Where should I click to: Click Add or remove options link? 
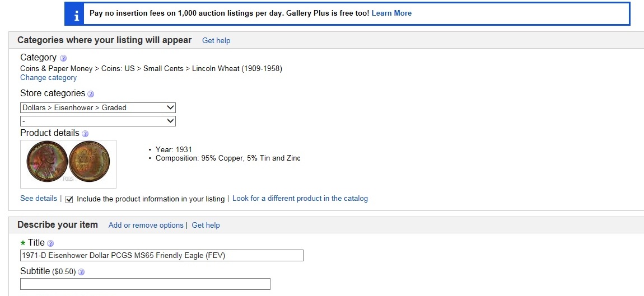(146, 225)
